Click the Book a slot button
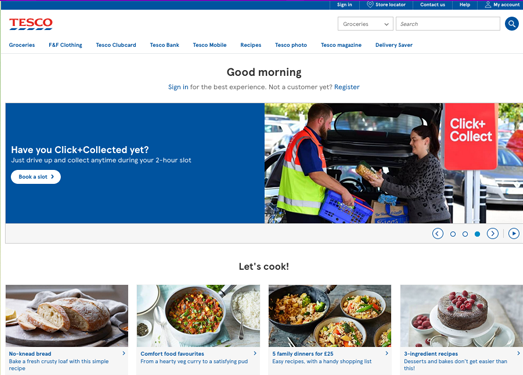The height and width of the screenshot is (375, 523). (x=36, y=177)
